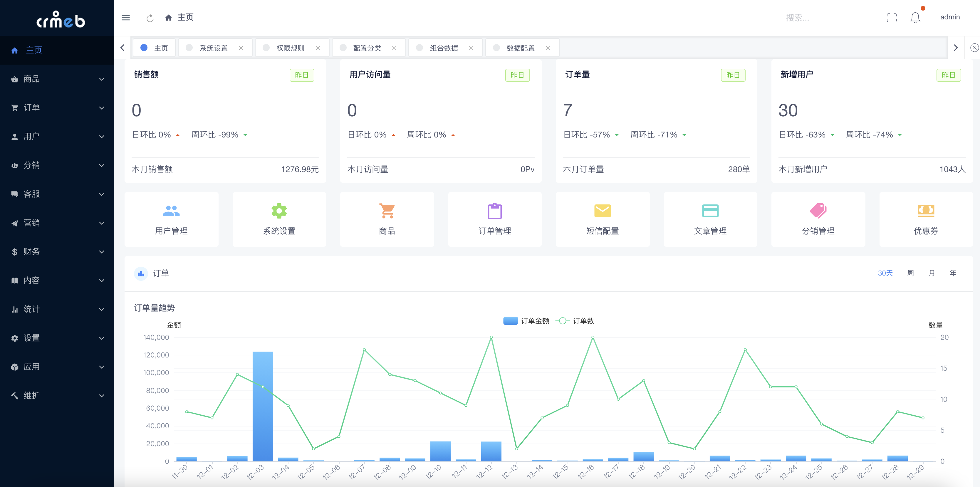Expand the 分销 sidebar menu
The image size is (980, 487).
57,165
